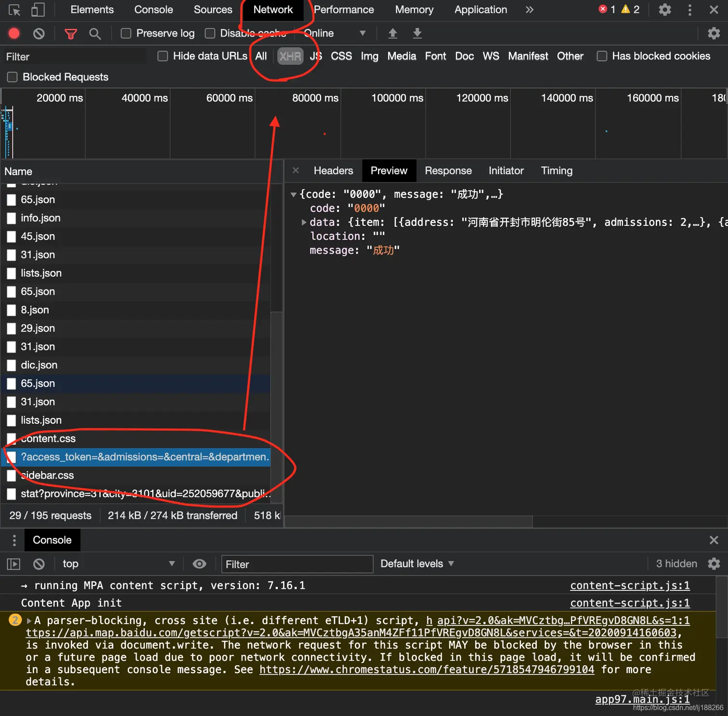
Task: Click the network Filter text input
Action: point(75,56)
